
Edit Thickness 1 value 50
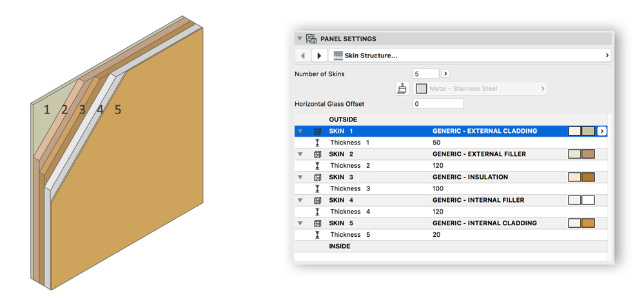[x=436, y=143]
